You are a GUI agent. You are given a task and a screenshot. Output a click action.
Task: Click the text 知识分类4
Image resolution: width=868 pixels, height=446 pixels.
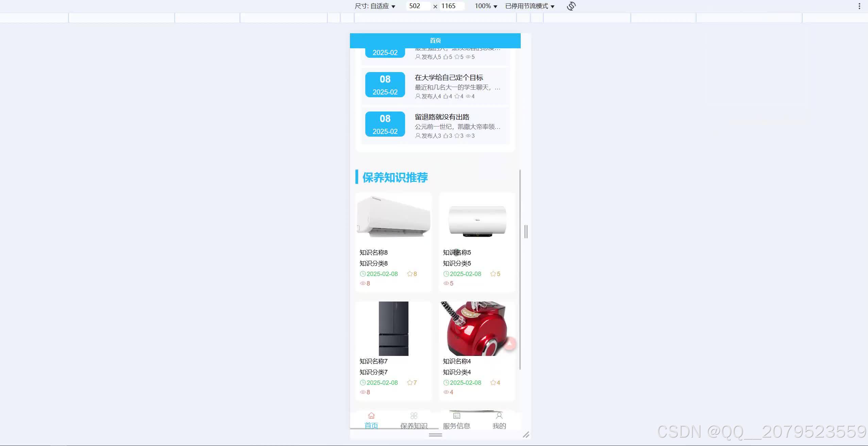457,372
